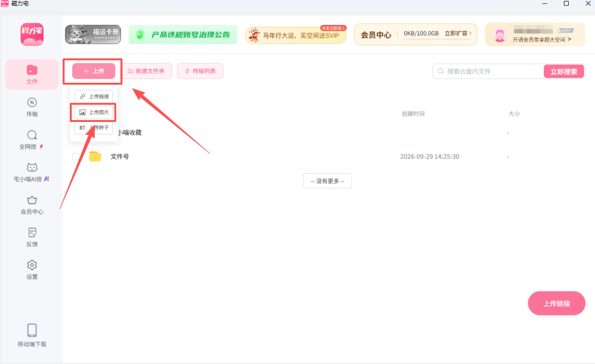
Task: Click 会员中心 in top storage bar
Action: tap(376, 35)
